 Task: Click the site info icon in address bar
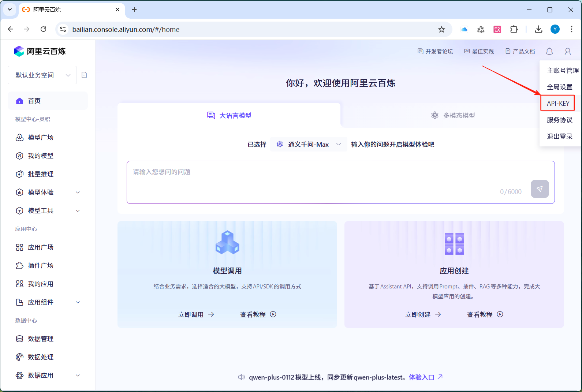pos(63,29)
